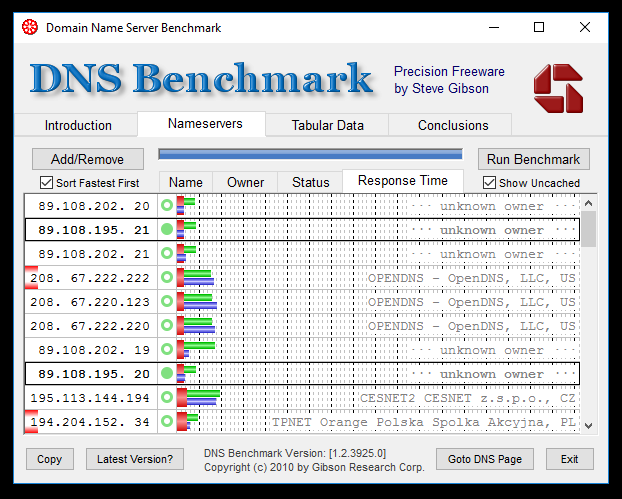Image resolution: width=622 pixels, height=499 pixels.
Task: Select the Owner sub-tab
Action: (245, 182)
